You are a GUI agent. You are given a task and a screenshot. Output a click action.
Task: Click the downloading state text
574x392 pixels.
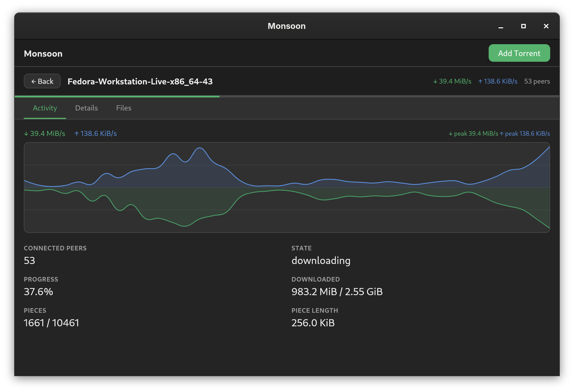point(321,261)
